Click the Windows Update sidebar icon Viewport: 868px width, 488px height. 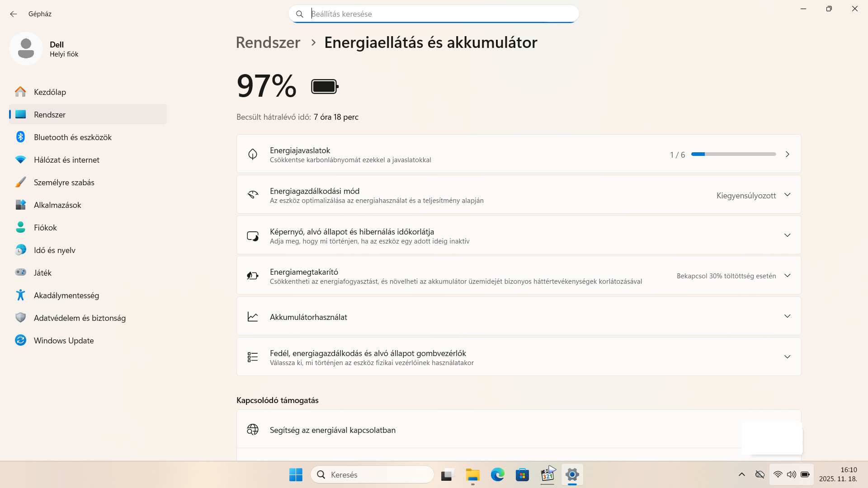tap(20, 340)
